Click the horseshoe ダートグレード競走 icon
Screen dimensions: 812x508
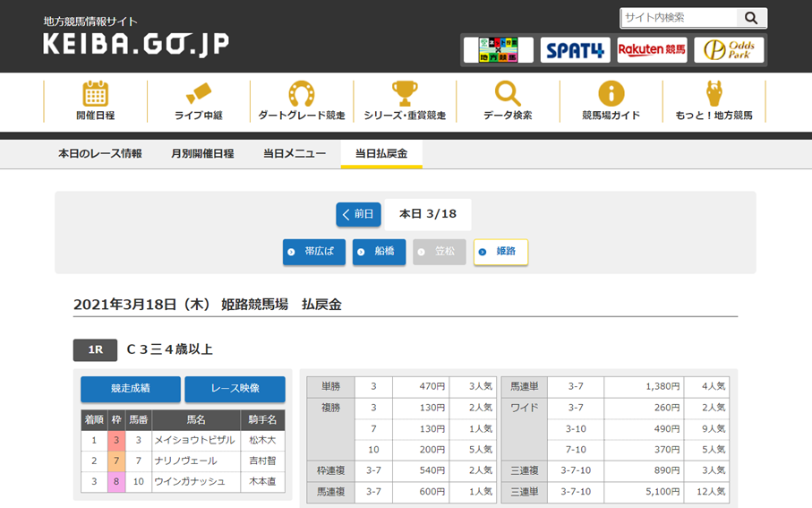coord(301,94)
